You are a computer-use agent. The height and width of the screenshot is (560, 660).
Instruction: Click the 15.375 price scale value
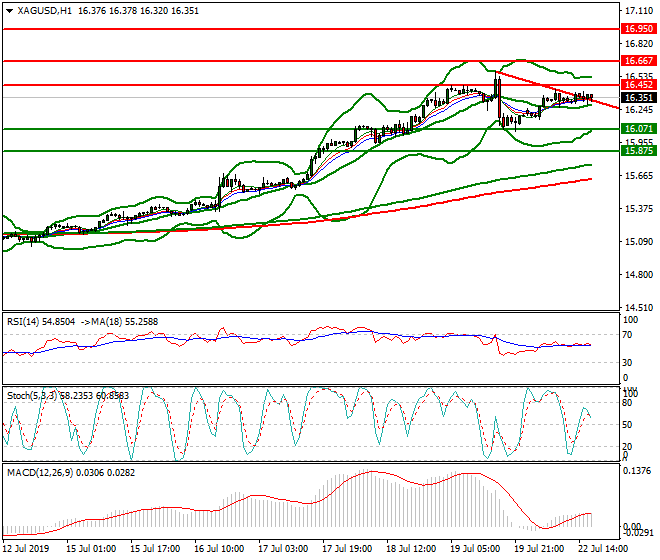[x=639, y=209]
